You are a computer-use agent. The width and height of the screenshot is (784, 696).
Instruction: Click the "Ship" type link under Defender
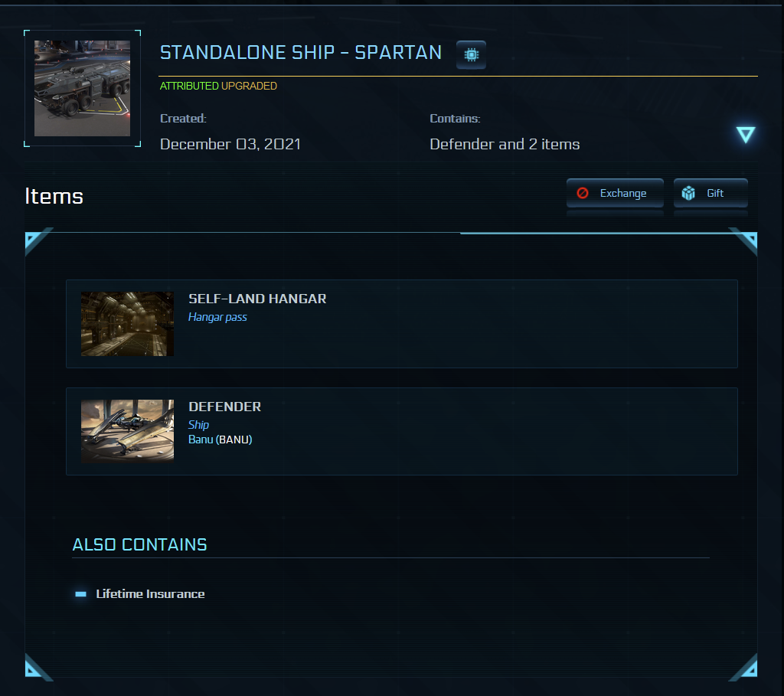[198, 425]
